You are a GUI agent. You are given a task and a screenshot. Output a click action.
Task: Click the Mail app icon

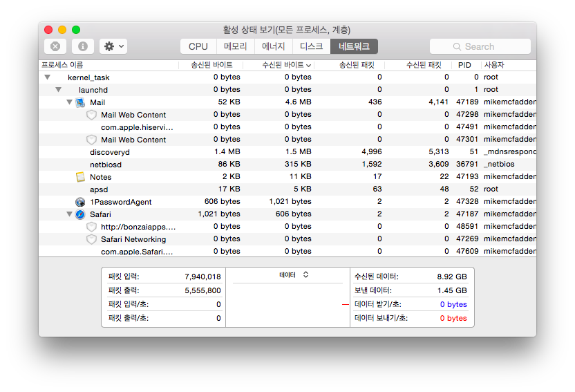pyautogui.click(x=80, y=102)
